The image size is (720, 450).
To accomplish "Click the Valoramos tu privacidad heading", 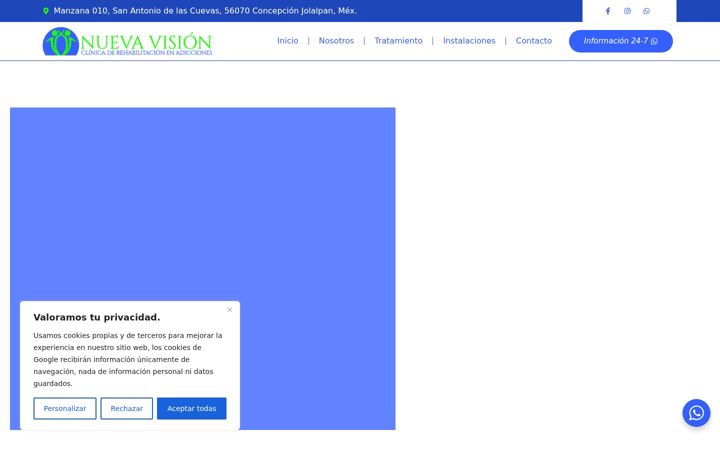I will 97,317.
